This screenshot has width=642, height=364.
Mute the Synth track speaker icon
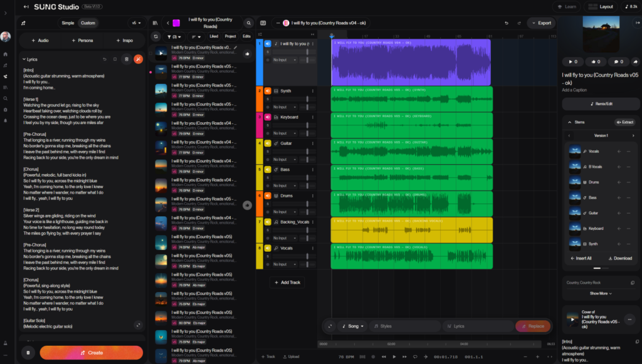(268, 91)
